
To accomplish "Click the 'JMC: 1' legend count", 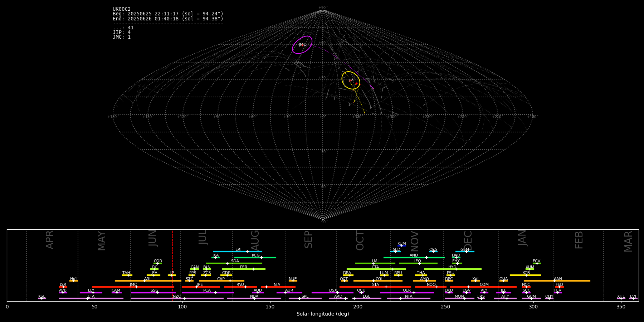I will [x=122, y=37].
